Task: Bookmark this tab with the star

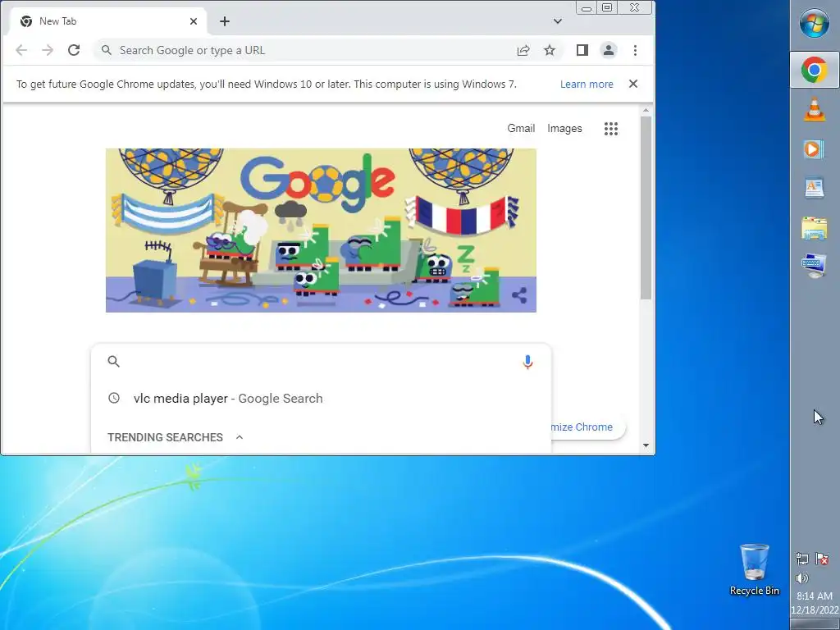Action: coord(550,50)
